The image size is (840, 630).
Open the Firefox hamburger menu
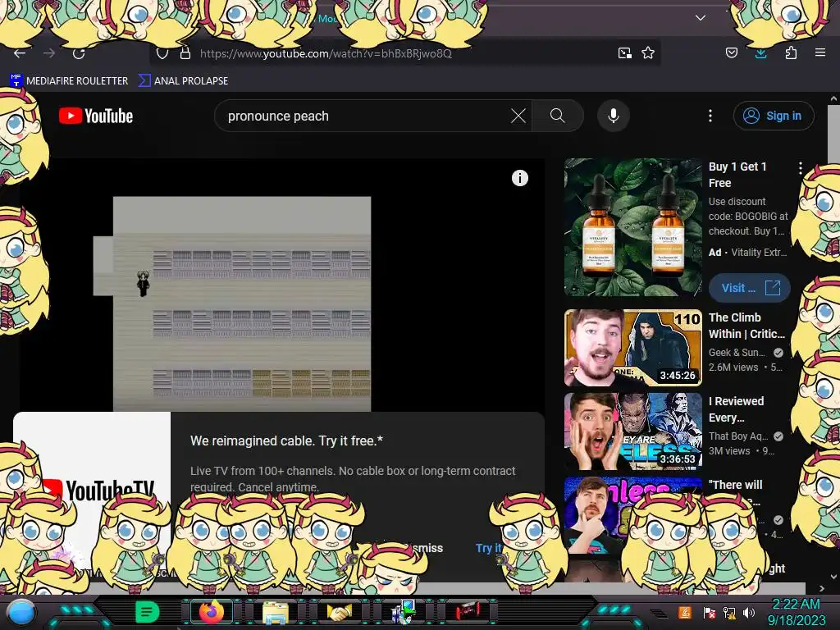click(x=820, y=52)
